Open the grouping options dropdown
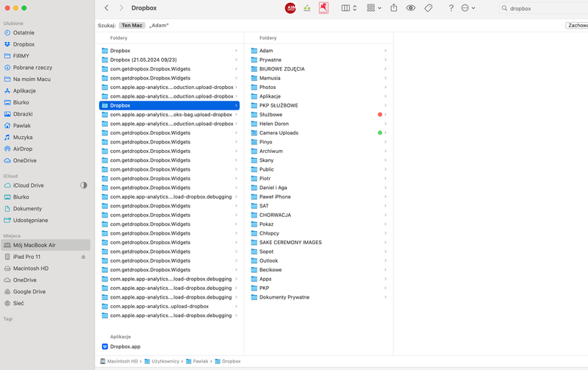The width and height of the screenshot is (588, 370). pyautogui.click(x=373, y=8)
